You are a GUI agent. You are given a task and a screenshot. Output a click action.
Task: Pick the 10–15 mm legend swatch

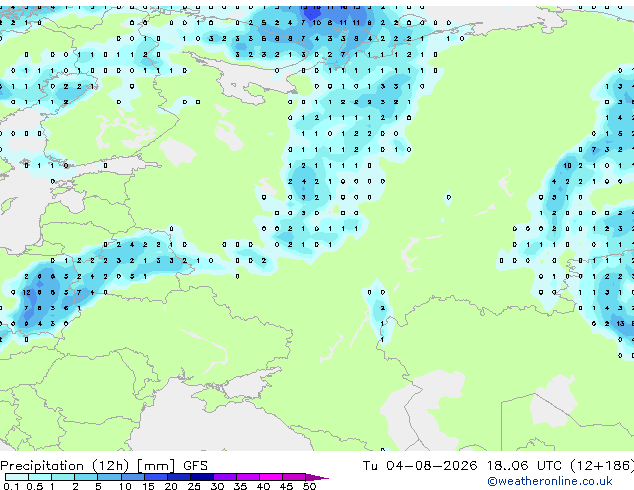[133, 477]
